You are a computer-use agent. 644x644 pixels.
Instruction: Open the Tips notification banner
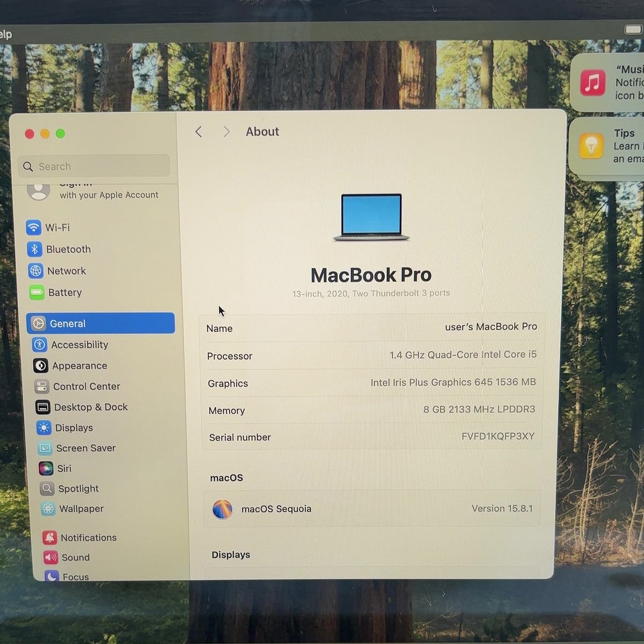click(607, 146)
